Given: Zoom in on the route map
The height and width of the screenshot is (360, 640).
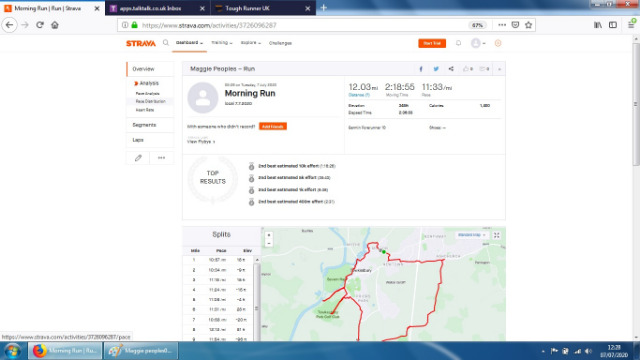Looking at the screenshot, I should coord(269,235).
